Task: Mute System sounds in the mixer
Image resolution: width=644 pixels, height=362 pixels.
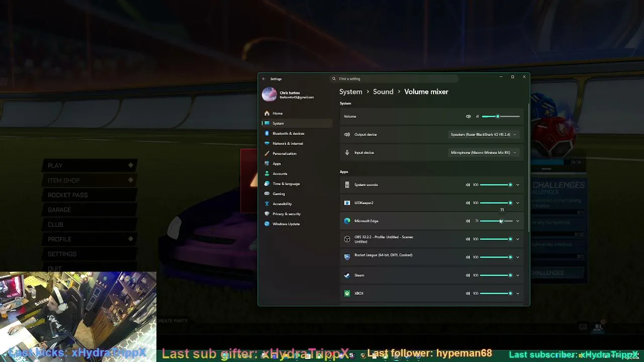Action: (468, 185)
